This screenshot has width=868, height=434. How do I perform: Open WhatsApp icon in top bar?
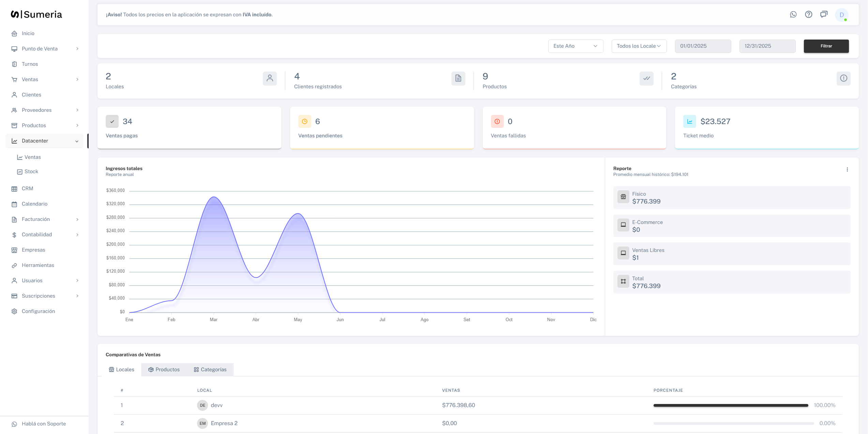coord(793,14)
